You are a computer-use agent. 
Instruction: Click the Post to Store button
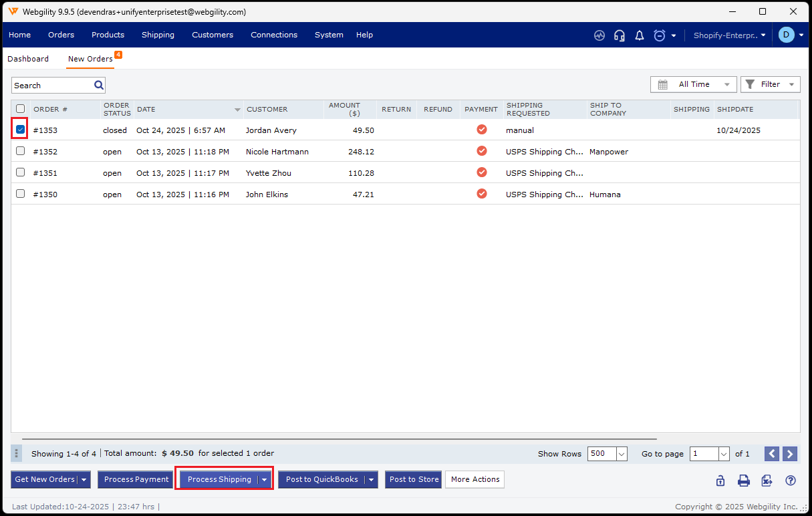point(414,479)
